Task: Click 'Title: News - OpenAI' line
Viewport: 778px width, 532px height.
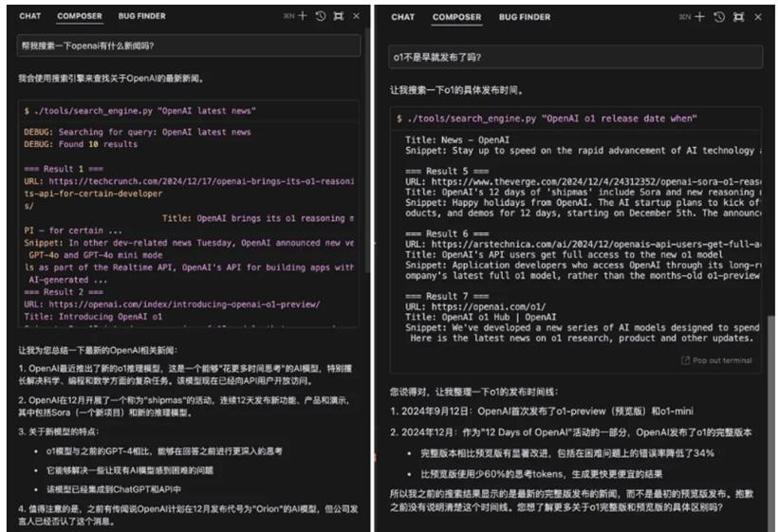Action: click(x=457, y=139)
